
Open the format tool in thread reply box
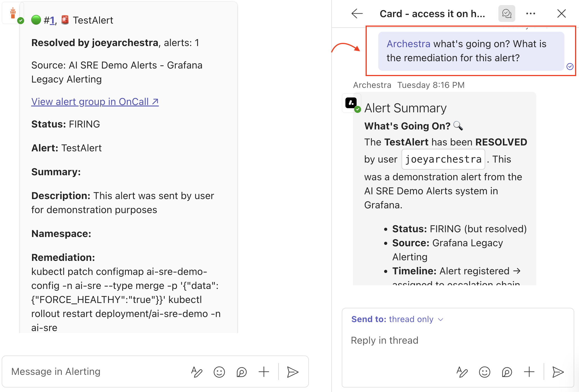(462, 372)
